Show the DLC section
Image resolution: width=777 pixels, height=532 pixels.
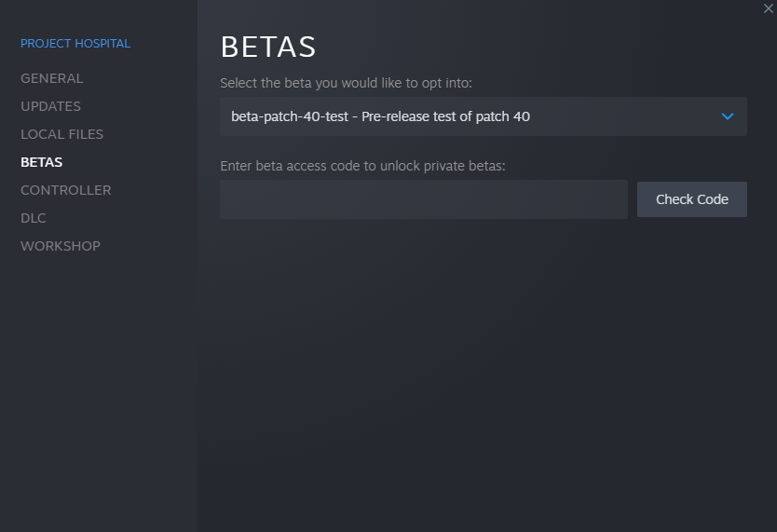coord(34,218)
